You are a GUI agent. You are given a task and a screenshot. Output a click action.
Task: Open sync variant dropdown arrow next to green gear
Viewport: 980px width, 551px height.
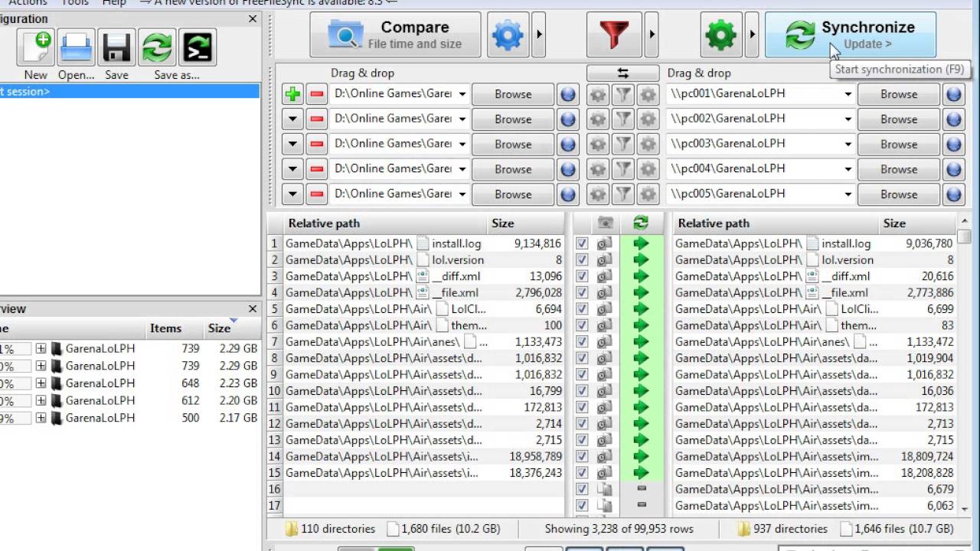tap(753, 35)
